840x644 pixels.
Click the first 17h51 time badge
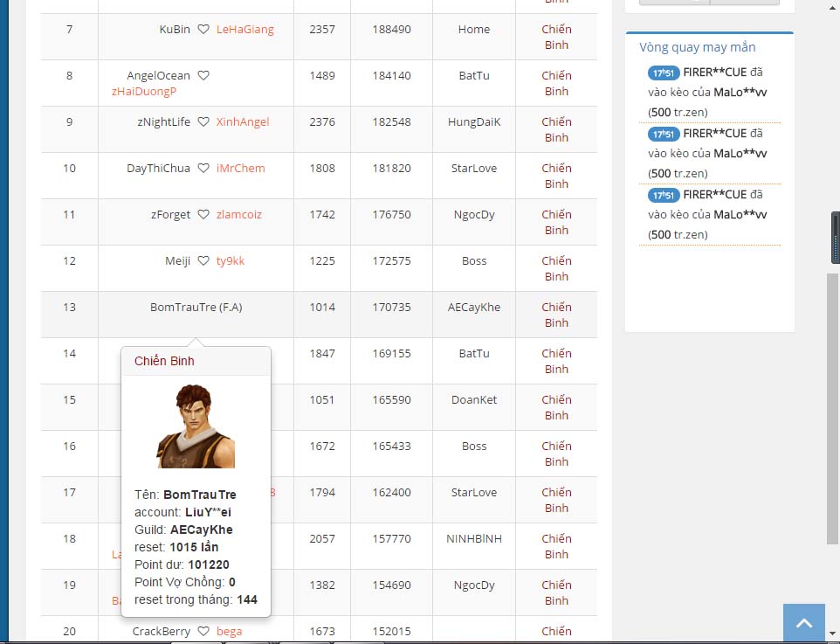tap(663, 73)
